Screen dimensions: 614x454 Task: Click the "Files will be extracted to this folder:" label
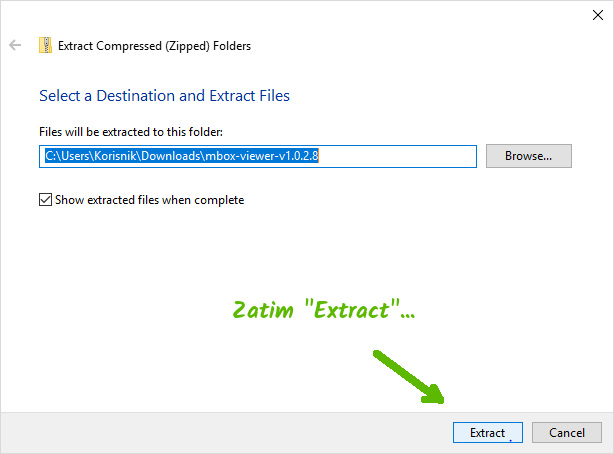(131, 131)
